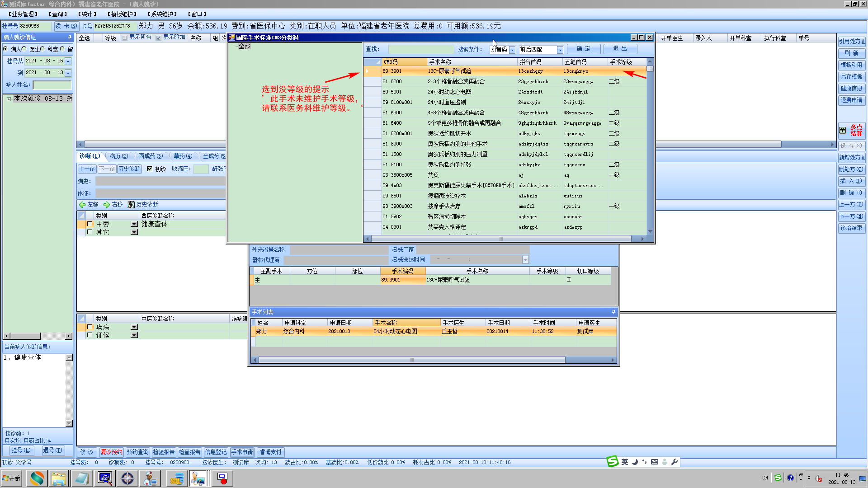Select the 病人 radio button
Screen dimensions: 868x488
(x=5, y=49)
